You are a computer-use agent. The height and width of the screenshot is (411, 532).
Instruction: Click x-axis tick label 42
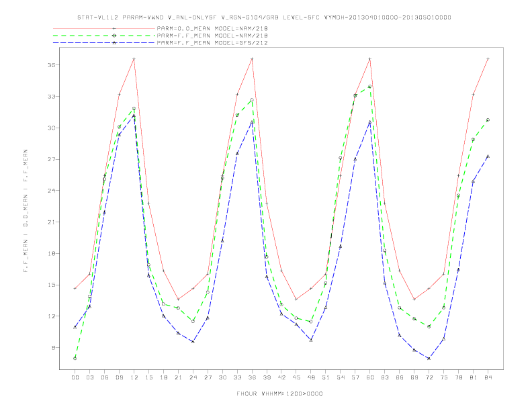tap(281, 377)
